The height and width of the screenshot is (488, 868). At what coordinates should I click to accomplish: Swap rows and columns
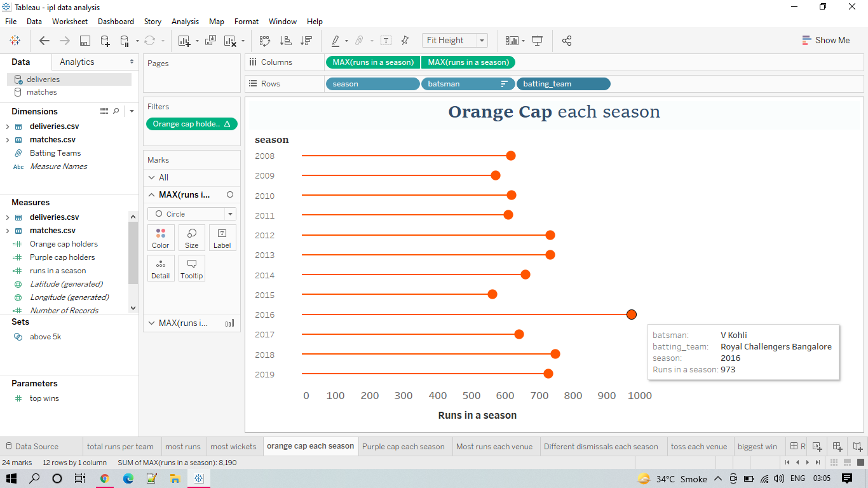(x=265, y=40)
